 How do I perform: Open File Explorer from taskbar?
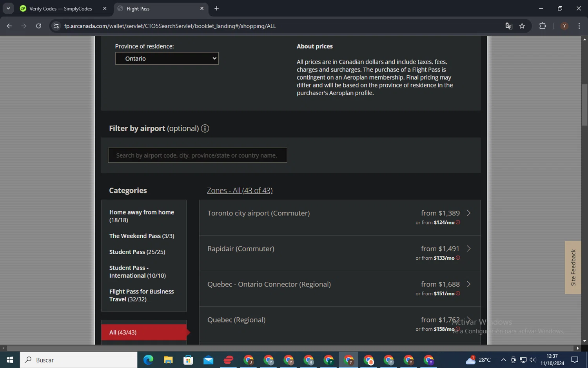click(x=168, y=360)
